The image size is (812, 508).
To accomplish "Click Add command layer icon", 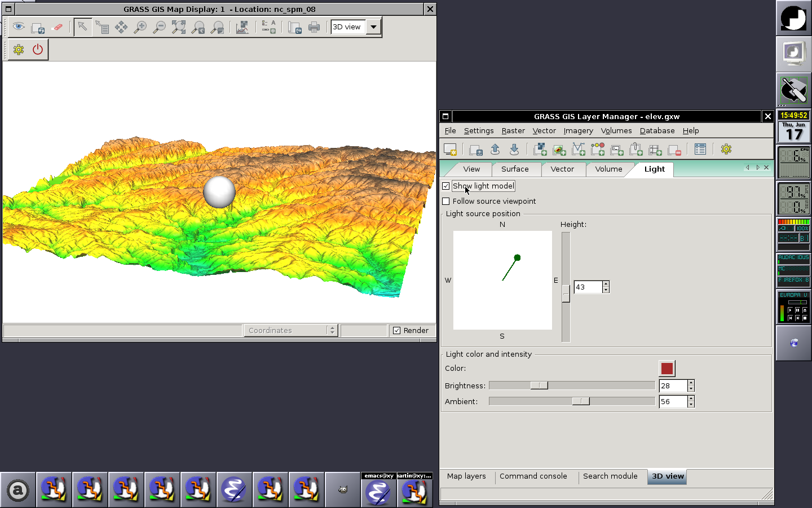I will [x=617, y=150].
